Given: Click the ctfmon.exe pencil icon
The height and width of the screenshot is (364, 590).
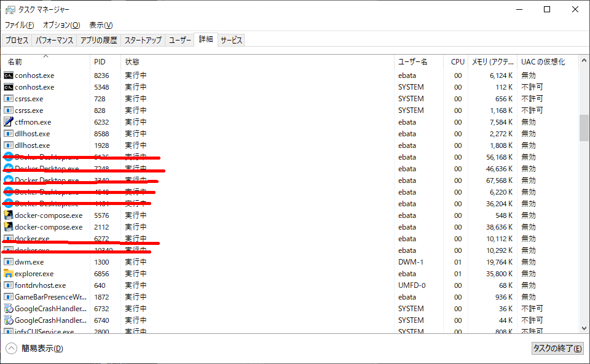Looking at the screenshot, I should (9, 122).
